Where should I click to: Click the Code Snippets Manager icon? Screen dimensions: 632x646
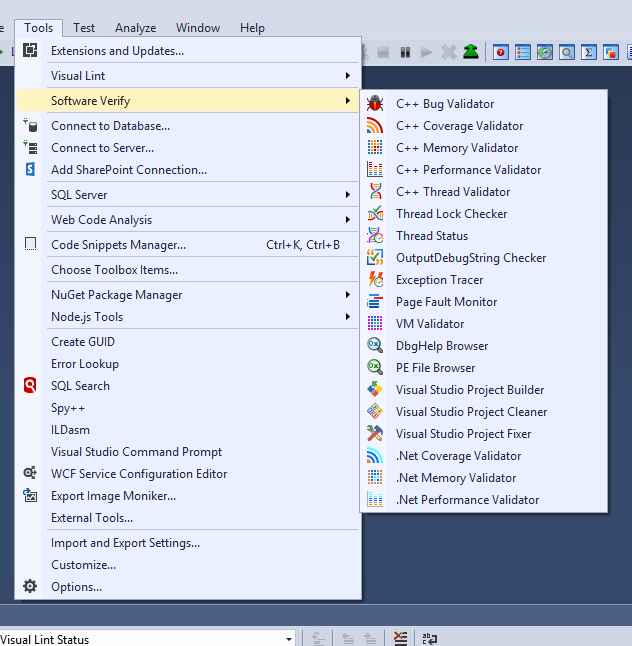coord(30,244)
